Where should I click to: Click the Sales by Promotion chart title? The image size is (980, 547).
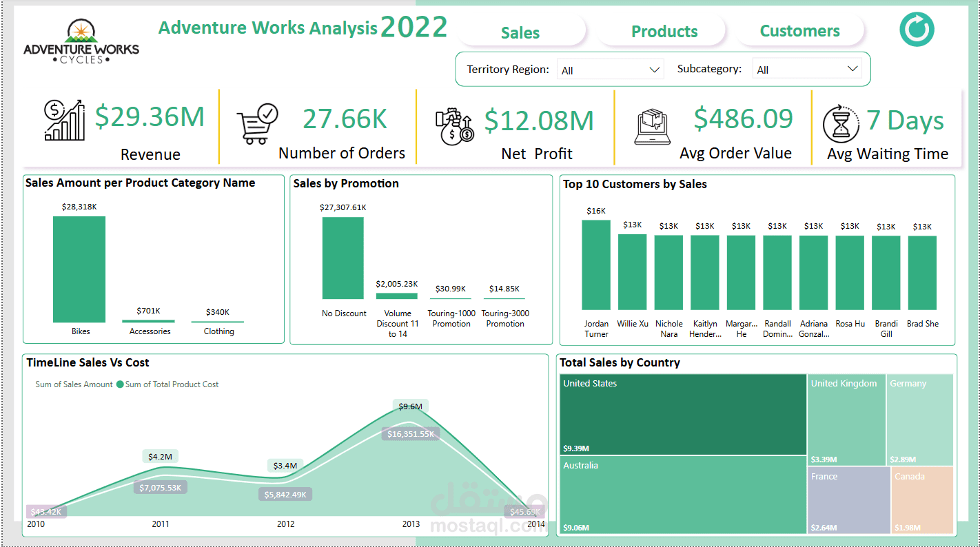click(346, 183)
